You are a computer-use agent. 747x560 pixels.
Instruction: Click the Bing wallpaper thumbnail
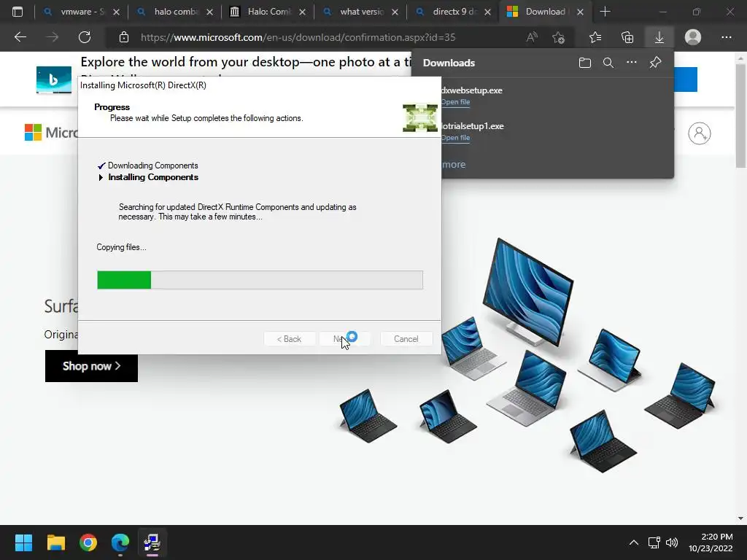coord(54,79)
